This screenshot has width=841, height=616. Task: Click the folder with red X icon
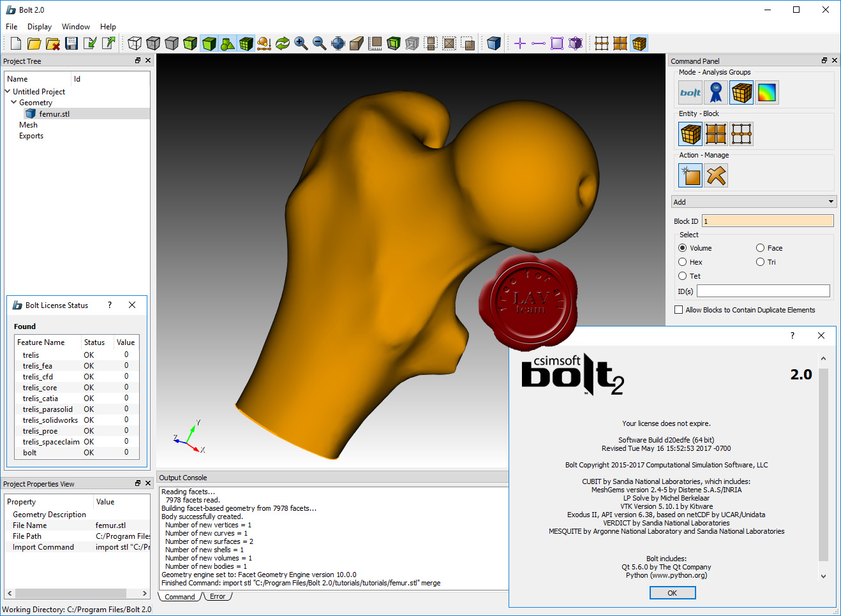click(x=53, y=43)
